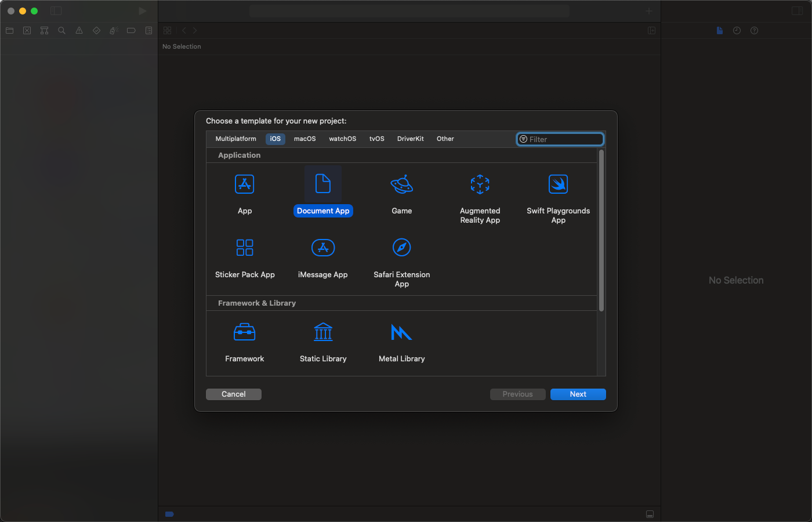The height and width of the screenshot is (522, 812).
Task: Open the watchOS templates tab
Action: 342,139
